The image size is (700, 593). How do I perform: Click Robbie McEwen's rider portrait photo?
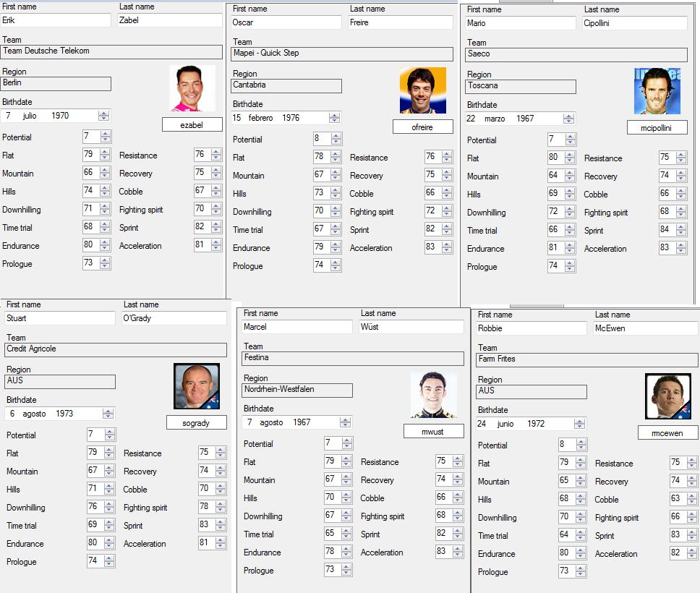(668, 396)
